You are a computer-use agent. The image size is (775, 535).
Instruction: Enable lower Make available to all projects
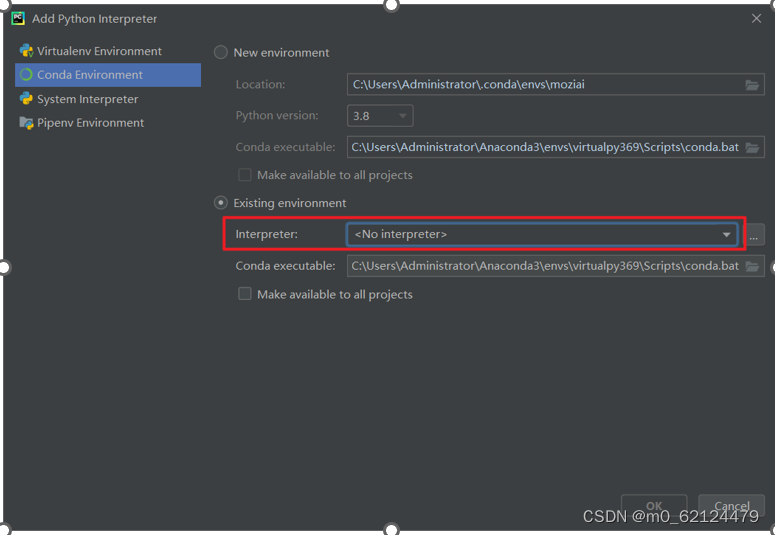245,294
